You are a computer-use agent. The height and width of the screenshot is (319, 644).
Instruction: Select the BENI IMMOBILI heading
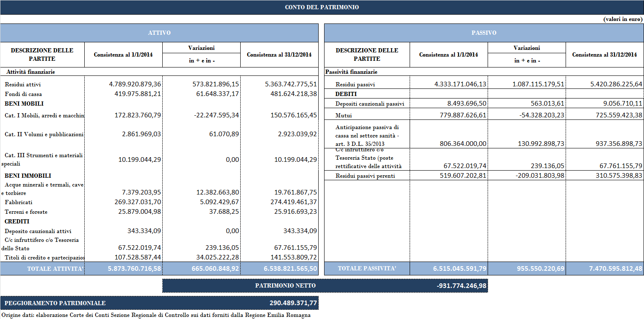pos(28,176)
